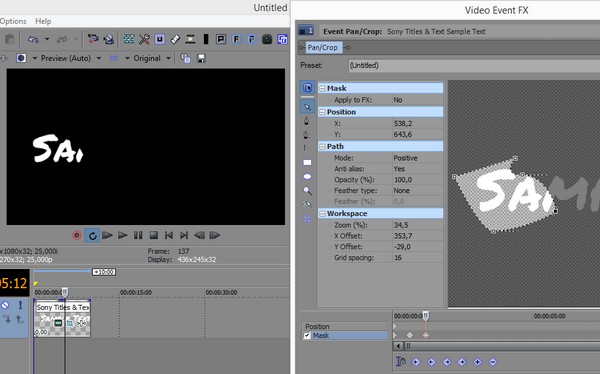Click the blue overlapping-squares toolbar icon
Viewport: 600px width, 374px height.
[x=282, y=39]
